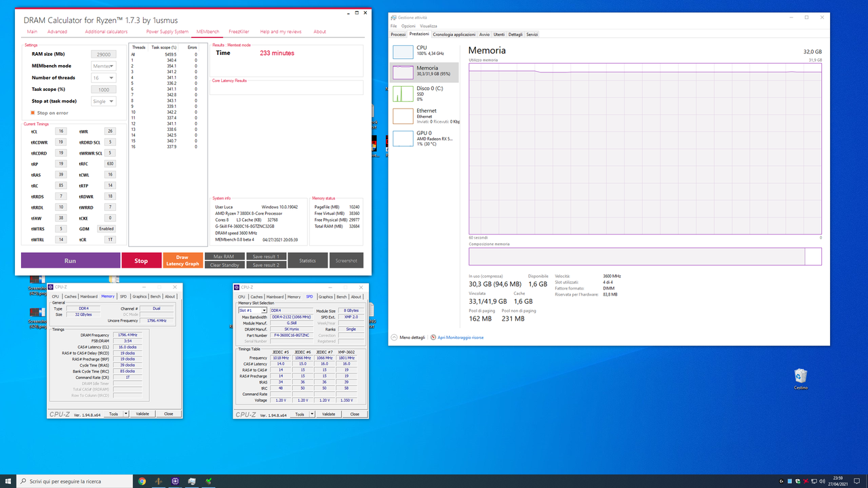The height and width of the screenshot is (488, 868).
Task: Click Validate in the CPU-Z SPD window
Action: [x=329, y=413]
